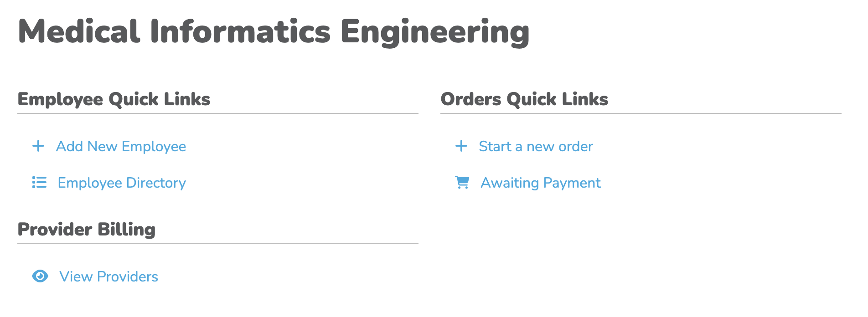Open the Add New Employee link
868x317 pixels.
pos(121,146)
